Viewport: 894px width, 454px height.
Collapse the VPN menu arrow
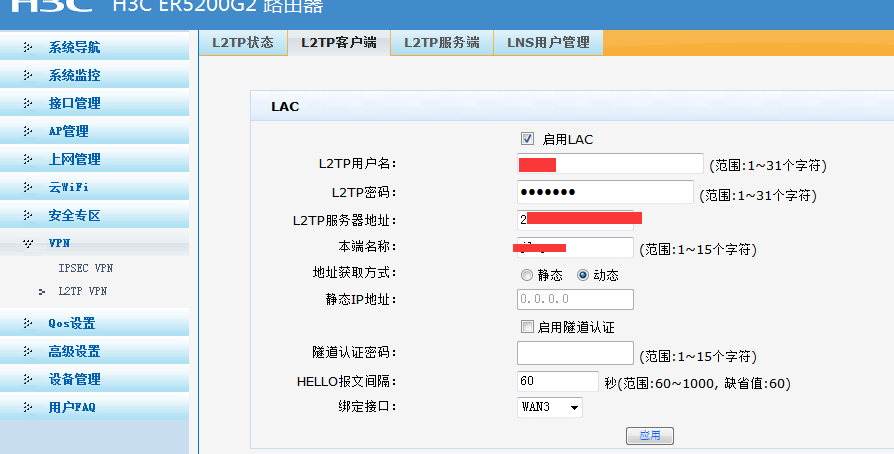point(27,244)
